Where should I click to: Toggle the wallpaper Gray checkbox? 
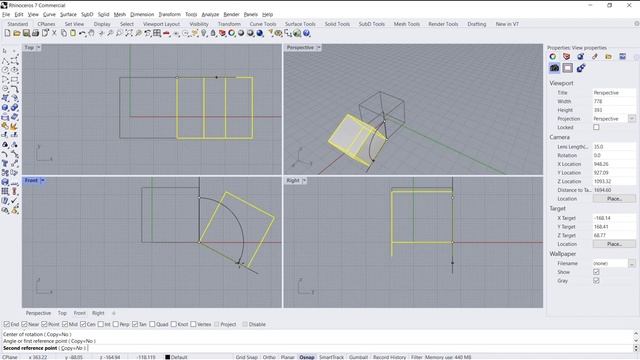[x=596, y=280]
